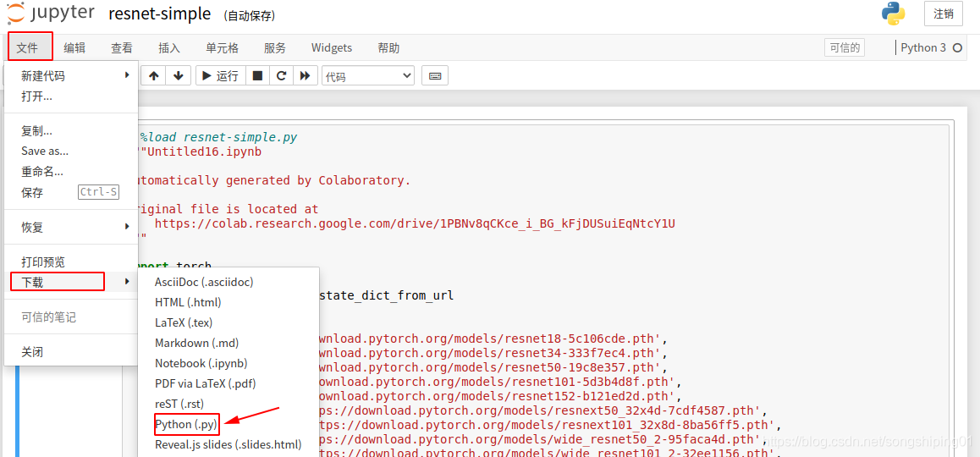
Task: Download as PDF via LaTeX (.pdf)
Action: pyautogui.click(x=228, y=383)
